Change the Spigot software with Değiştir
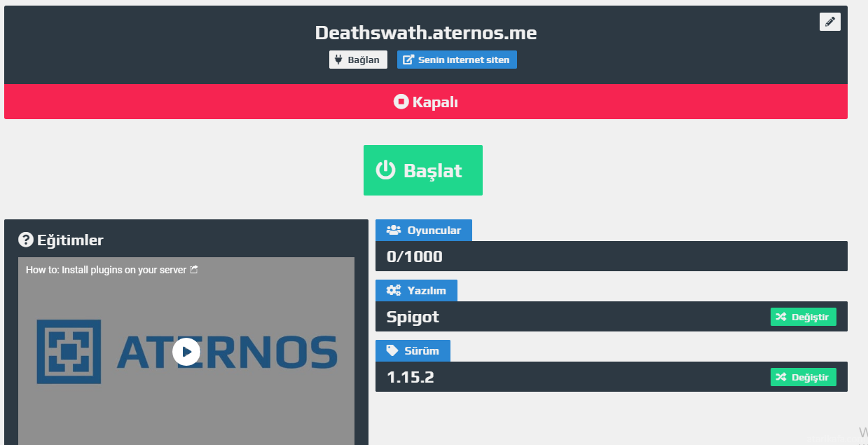 click(x=803, y=317)
